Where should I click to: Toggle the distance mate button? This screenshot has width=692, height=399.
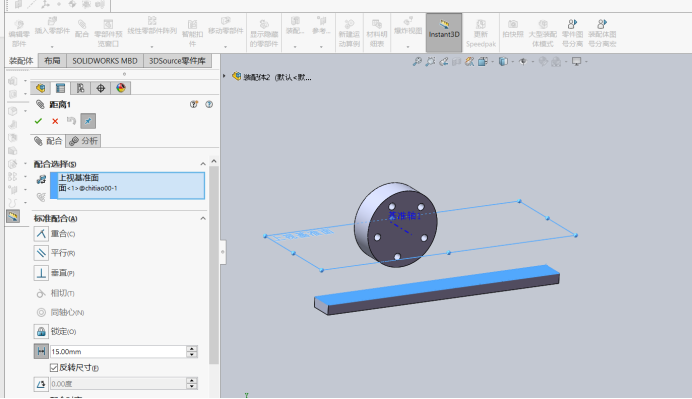[41, 351]
